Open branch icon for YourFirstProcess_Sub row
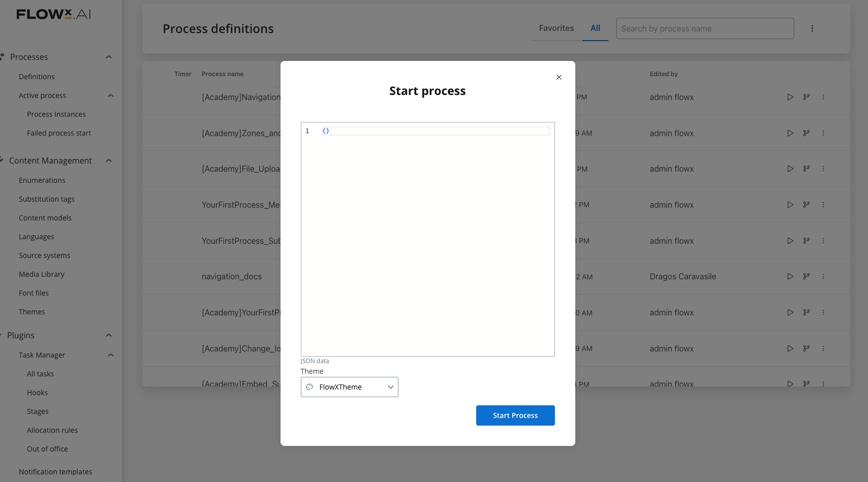Screen dimensions: 868x482 pos(807,241)
